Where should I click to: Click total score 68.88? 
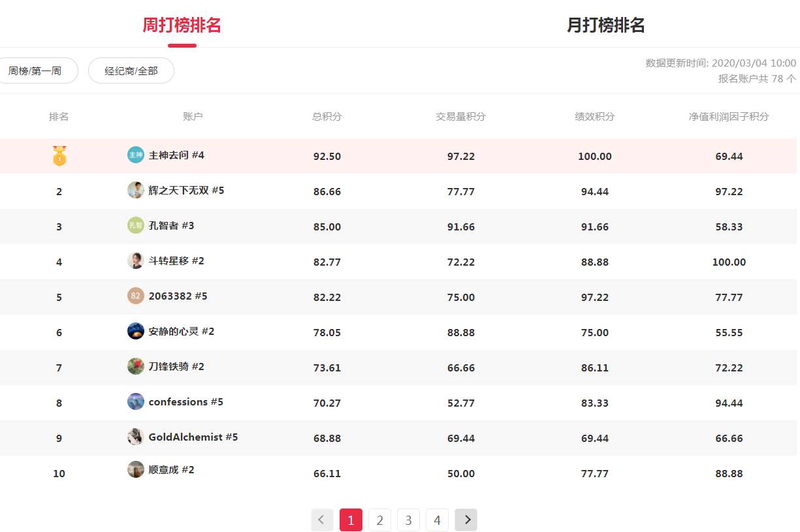(327, 439)
